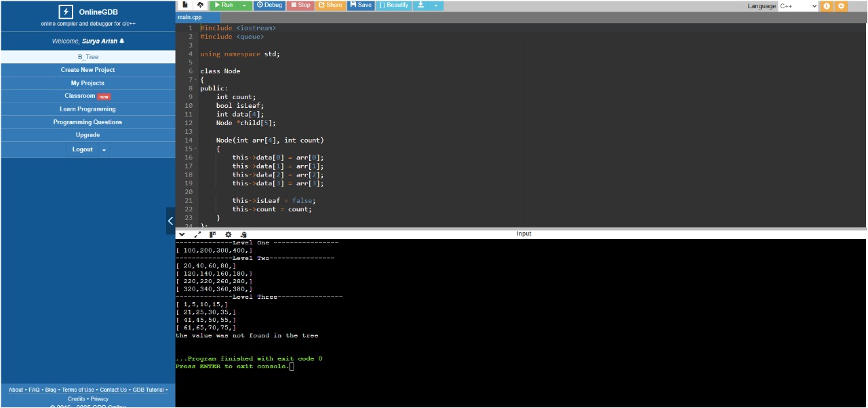The image size is (868, 408).
Task: Expand the Run button dropdown arrow
Action: point(244,5)
